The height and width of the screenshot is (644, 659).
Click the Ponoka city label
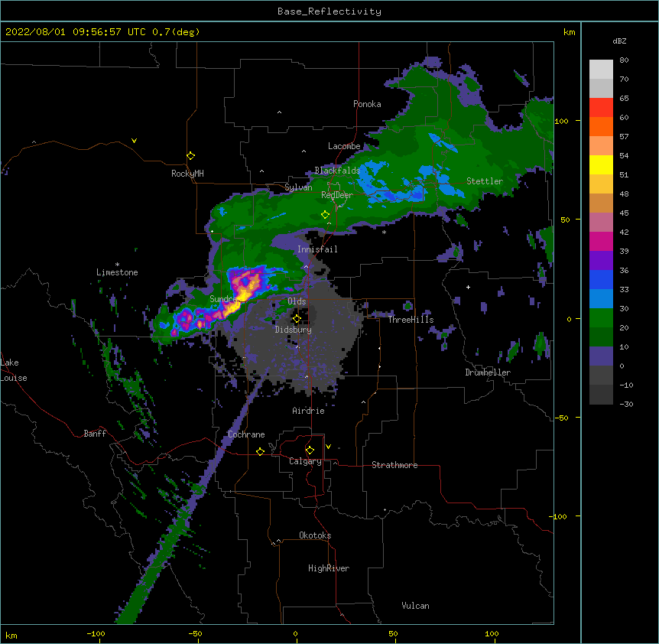(x=367, y=104)
